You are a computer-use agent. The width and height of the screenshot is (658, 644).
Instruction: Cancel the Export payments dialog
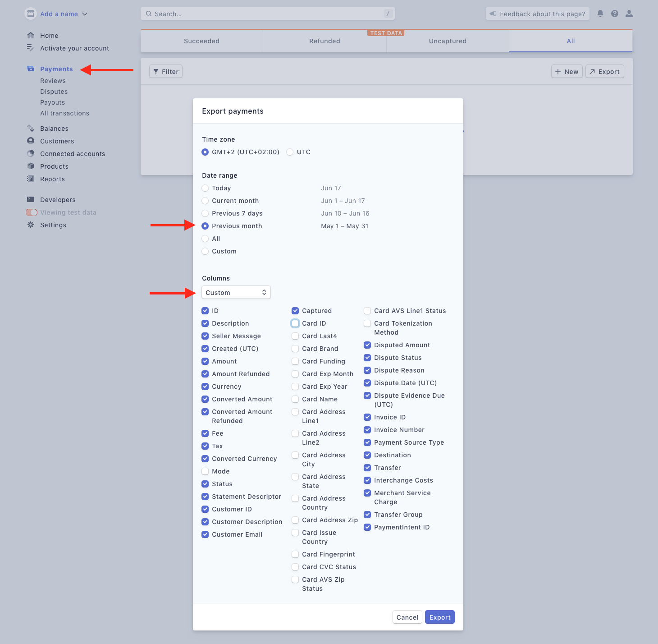pos(407,617)
